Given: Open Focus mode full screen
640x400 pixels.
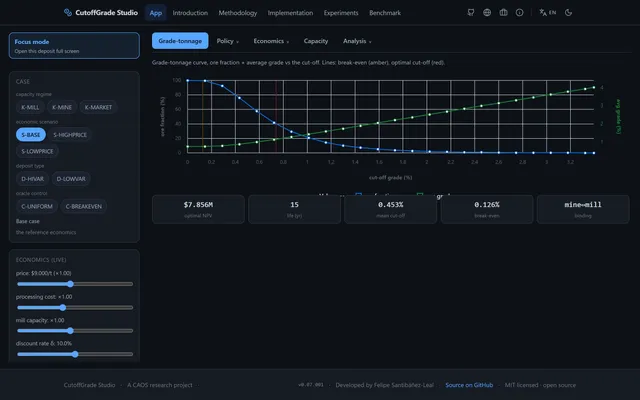Looking at the screenshot, I should tap(74, 45).
